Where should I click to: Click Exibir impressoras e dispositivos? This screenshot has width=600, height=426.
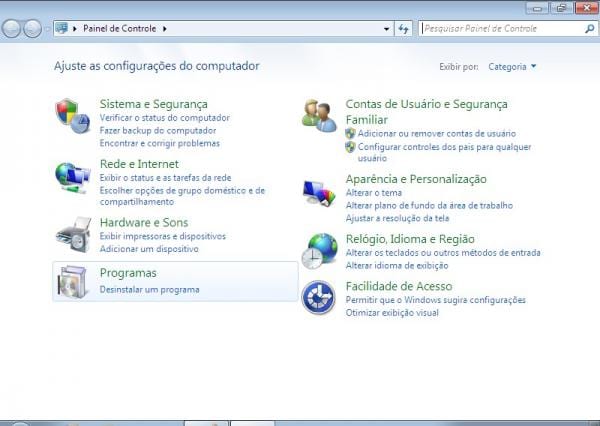[163, 236]
